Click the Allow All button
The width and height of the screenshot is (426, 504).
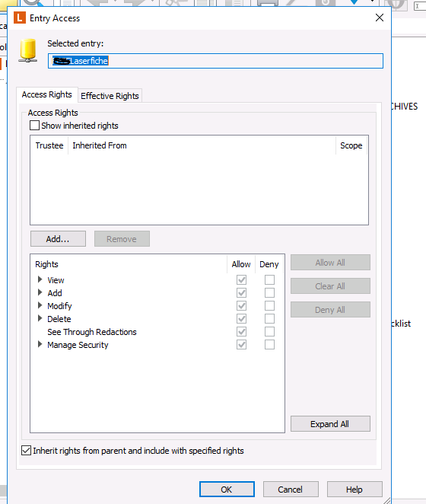pos(330,263)
